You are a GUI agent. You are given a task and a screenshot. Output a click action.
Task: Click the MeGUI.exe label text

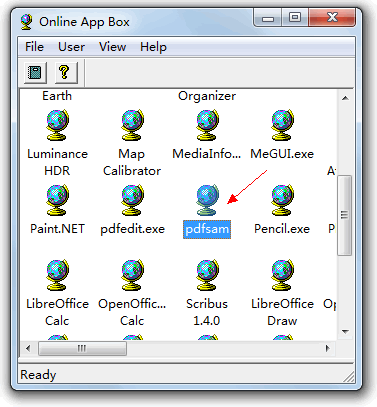click(x=282, y=154)
